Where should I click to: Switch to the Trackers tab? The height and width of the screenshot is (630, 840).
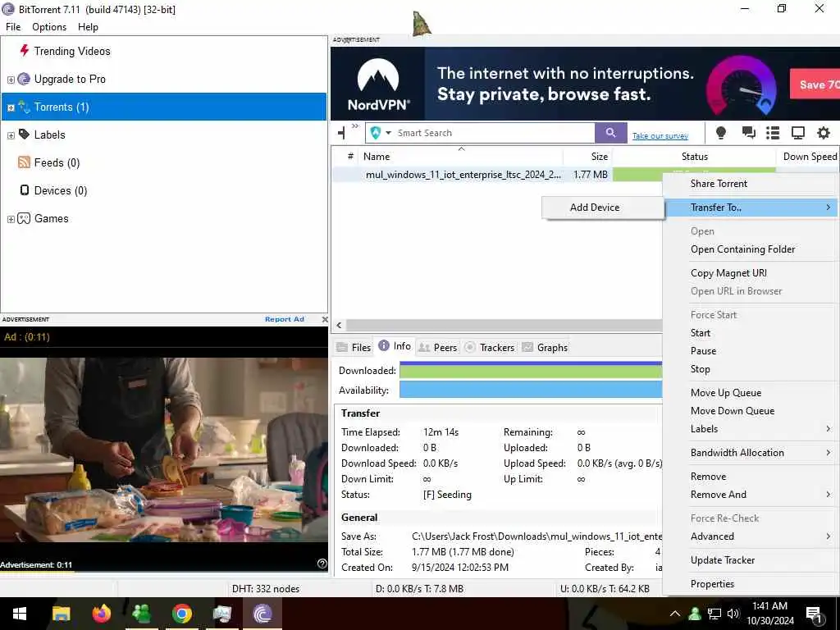[490, 347]
